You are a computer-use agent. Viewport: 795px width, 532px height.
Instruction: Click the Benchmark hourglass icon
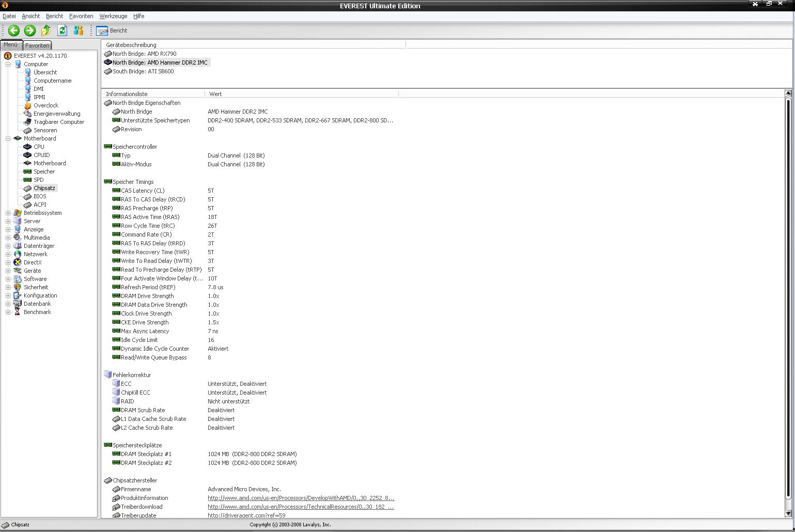click(x=18, y=312)
